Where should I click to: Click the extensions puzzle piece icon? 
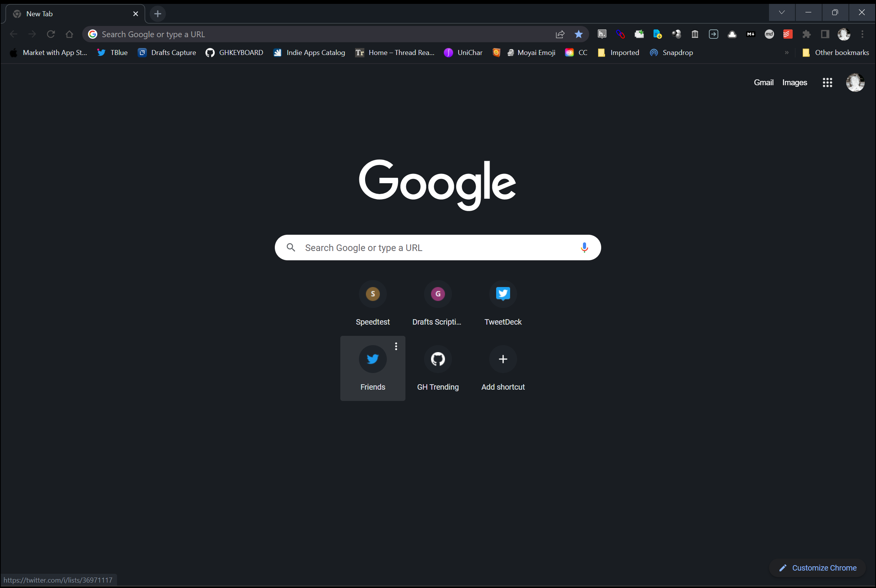806,34
